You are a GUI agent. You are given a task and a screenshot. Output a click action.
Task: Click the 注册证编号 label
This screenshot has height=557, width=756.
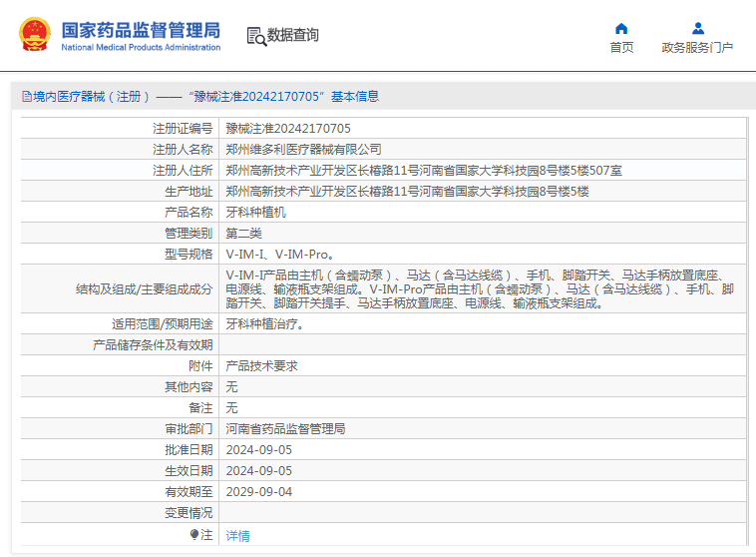pyautogui.click(x=183, y=129)
